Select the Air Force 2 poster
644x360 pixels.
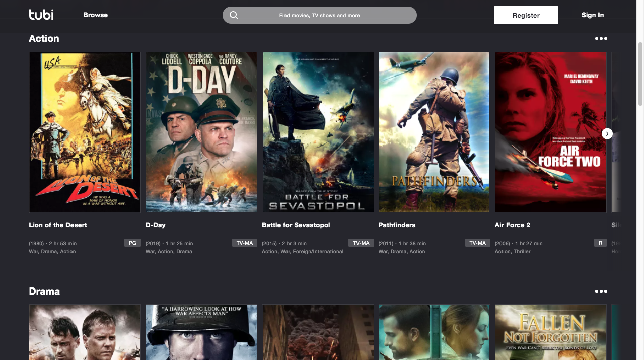550,132
